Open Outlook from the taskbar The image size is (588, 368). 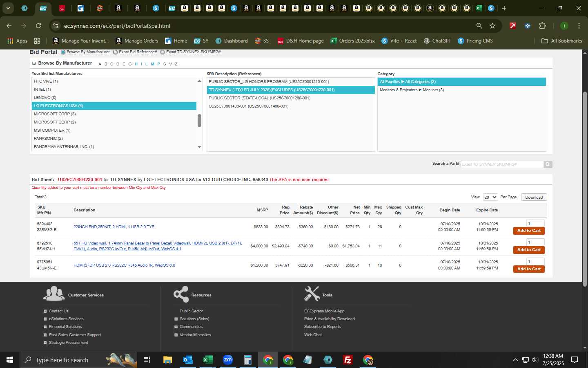point(187,360)
